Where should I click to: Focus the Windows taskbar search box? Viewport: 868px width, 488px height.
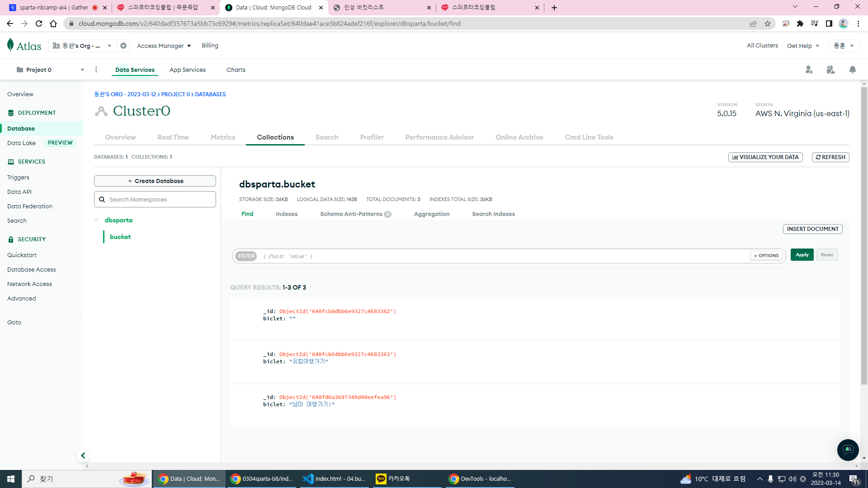tap(86, 479)
